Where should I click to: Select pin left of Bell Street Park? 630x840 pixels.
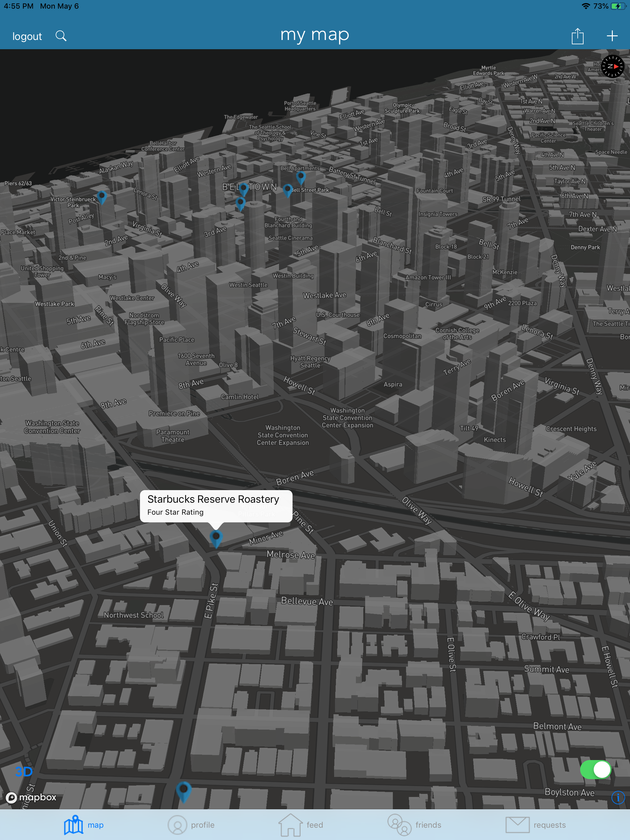click(288, 191)
